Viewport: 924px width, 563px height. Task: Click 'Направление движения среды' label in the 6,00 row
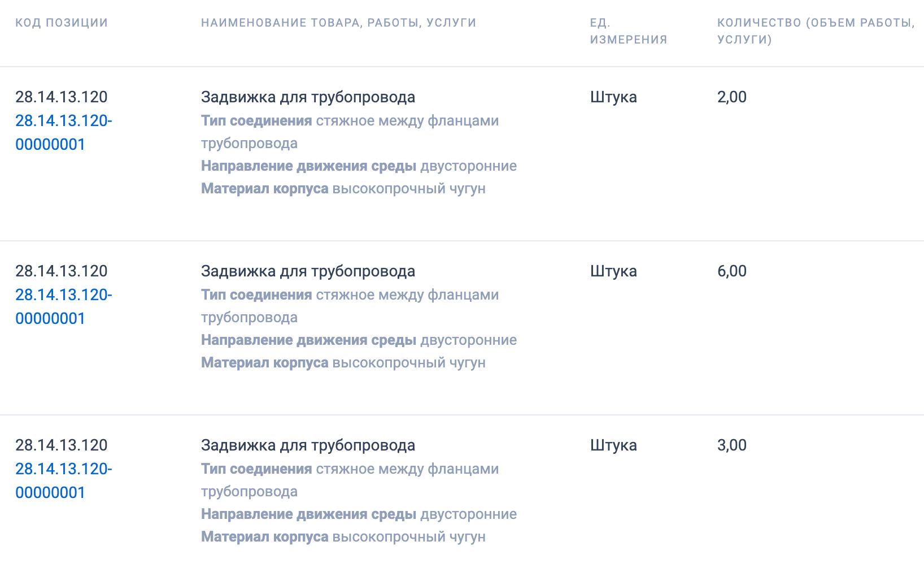[x=308, y=340]
